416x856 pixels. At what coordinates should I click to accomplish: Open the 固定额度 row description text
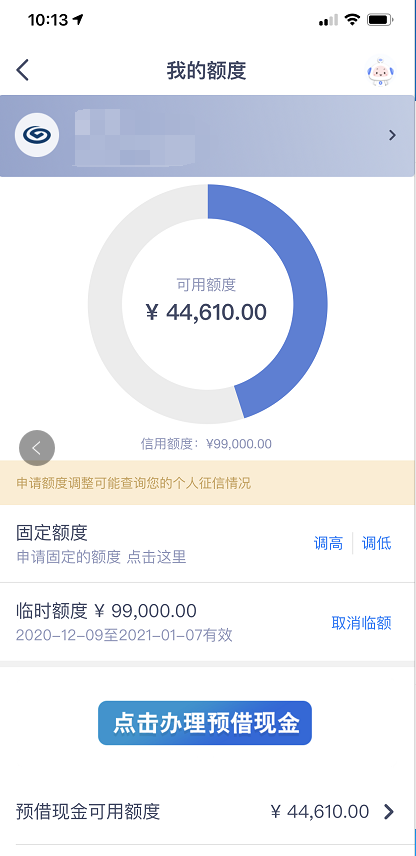[101, 557]
